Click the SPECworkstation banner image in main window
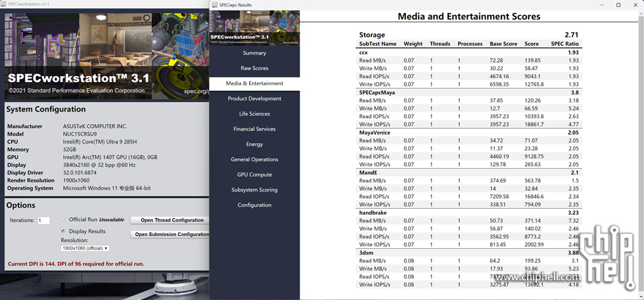The image size is (644, 300). (x=106, y=56)
